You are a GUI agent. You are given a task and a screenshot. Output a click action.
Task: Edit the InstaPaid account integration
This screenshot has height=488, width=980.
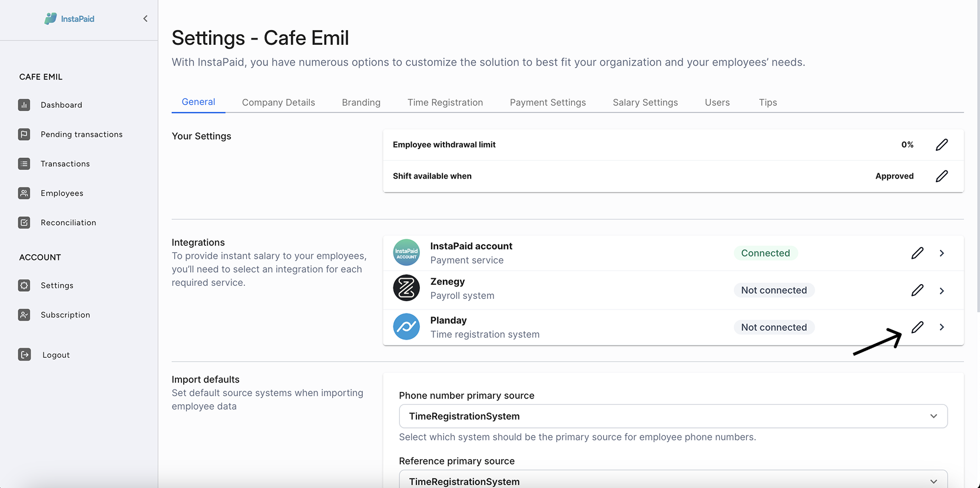tap(917, 253)
